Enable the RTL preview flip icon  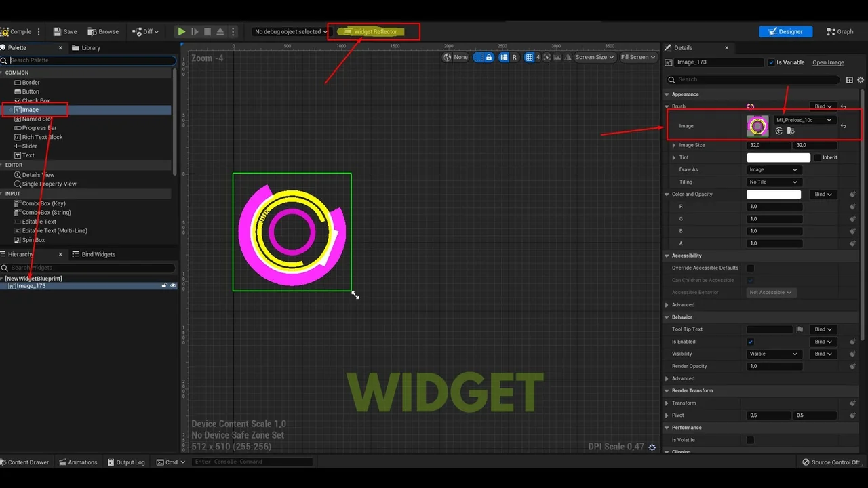click(x=568, y=57)
